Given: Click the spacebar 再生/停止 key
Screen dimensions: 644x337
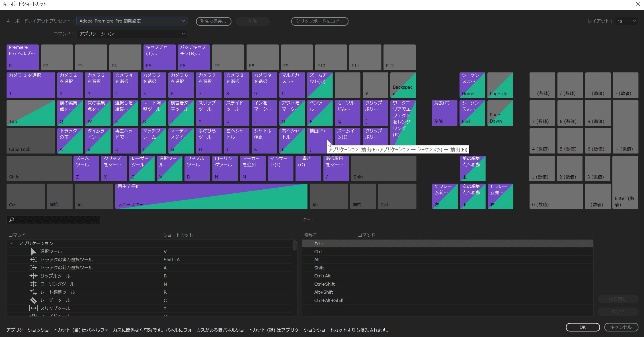Looking at the screenshot, I should pos(211,196).
